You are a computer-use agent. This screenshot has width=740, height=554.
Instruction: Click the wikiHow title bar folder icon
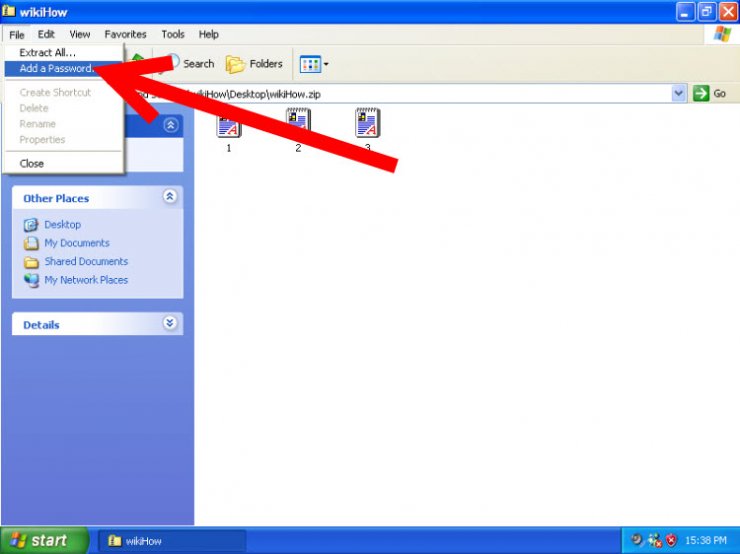8,10
